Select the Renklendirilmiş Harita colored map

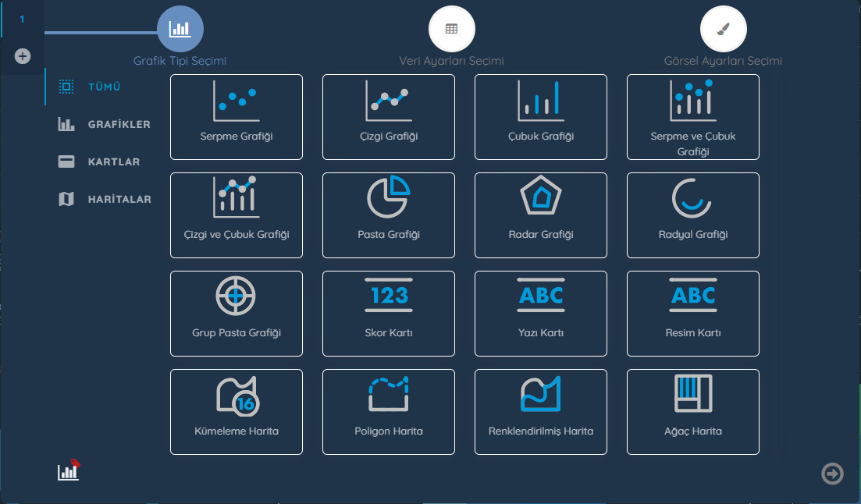coord(540,412)
